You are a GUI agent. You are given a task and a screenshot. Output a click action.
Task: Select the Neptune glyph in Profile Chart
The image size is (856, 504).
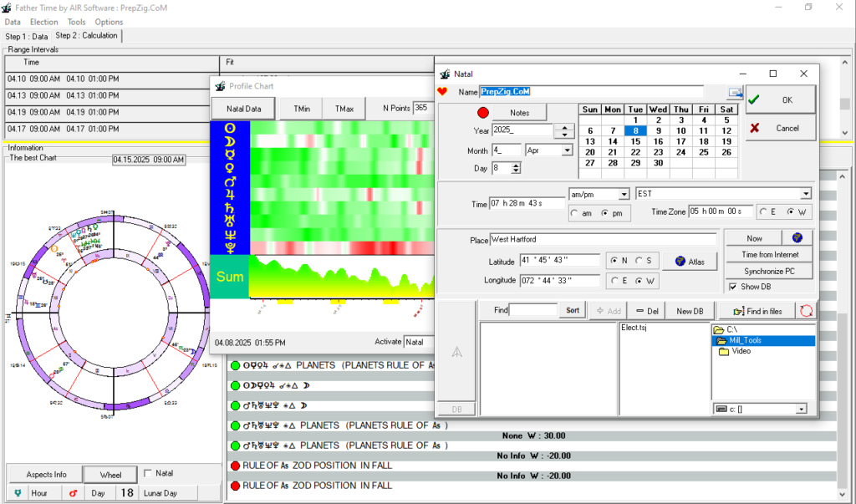(x=230, y=234)
